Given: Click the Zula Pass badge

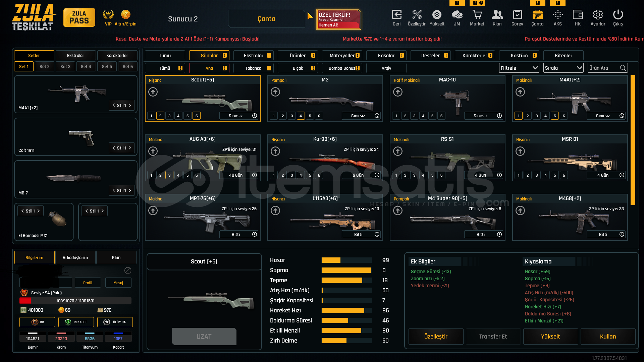Looking at the screenshot, I should [x=79, y=17].
